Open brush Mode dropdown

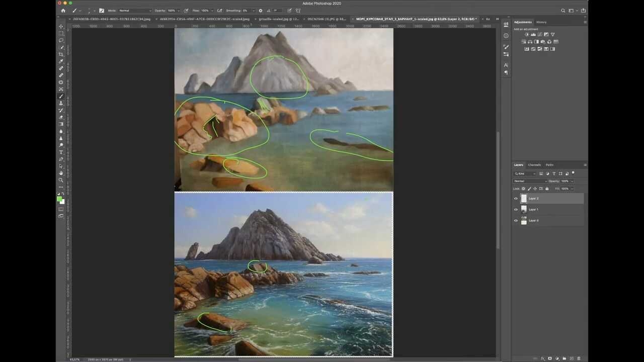[135, 11]
